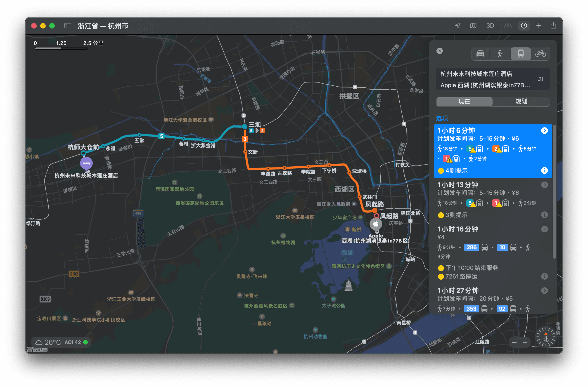Open info icon beside 7261路停运
The image size is (588, 387).
545,276
